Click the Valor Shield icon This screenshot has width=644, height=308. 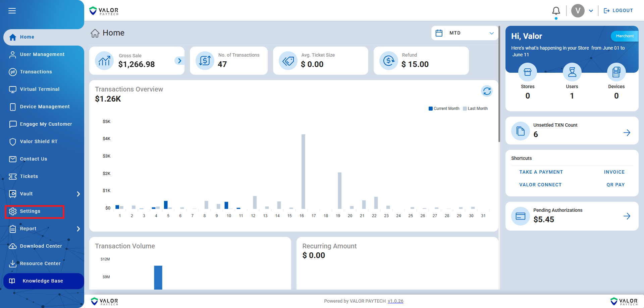tap(13, 142)
